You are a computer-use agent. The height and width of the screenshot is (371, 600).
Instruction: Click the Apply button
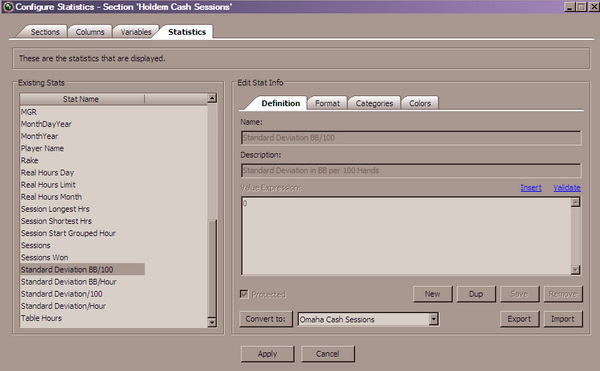(267, 354)
